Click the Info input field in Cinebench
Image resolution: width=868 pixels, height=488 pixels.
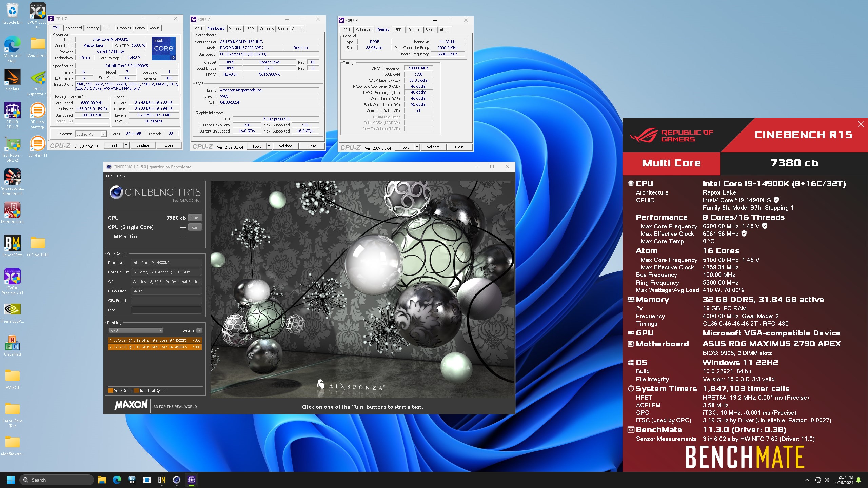coord(166,310)
